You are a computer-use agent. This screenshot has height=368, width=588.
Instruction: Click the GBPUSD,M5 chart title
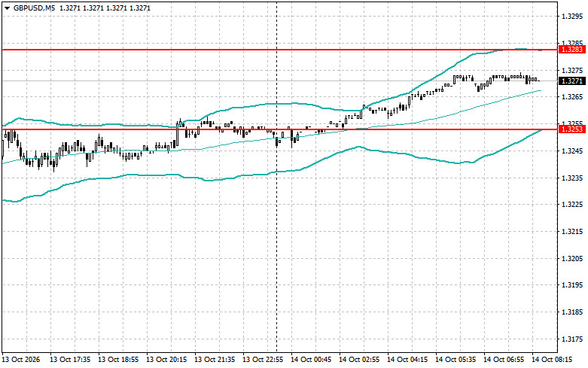point(34,8)
